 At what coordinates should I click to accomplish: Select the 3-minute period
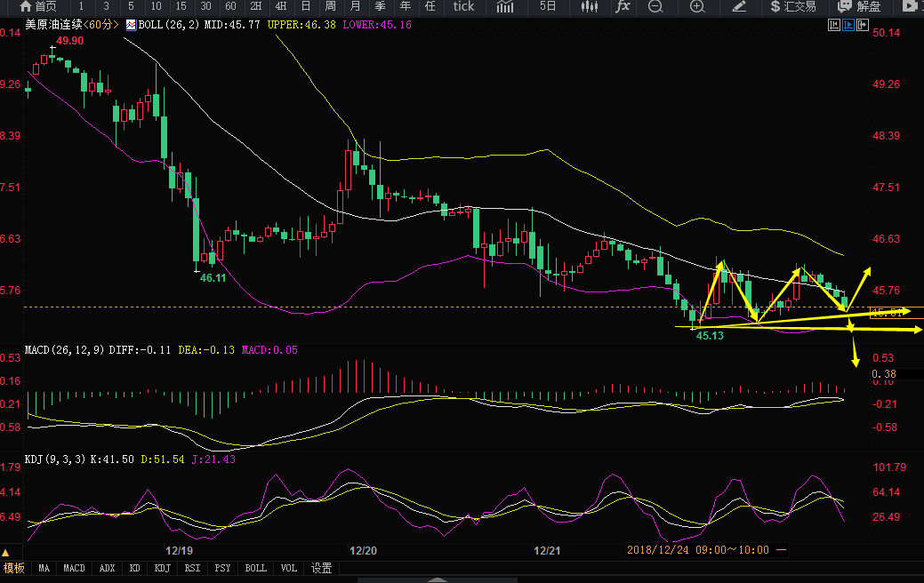click(106, 6)
